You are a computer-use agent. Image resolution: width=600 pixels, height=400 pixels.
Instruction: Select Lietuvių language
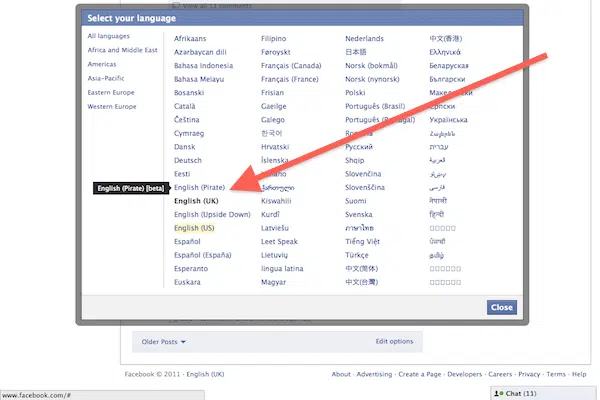(274, 255)
